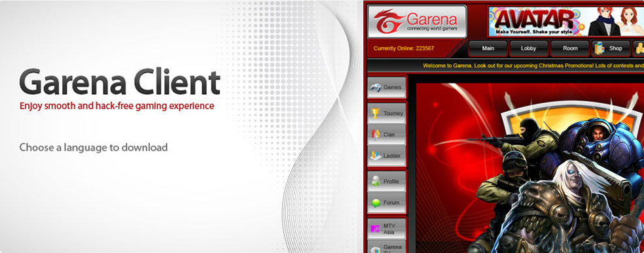Open the MTV Asia channel button
The image size is (644, 253).
[387, 229]
